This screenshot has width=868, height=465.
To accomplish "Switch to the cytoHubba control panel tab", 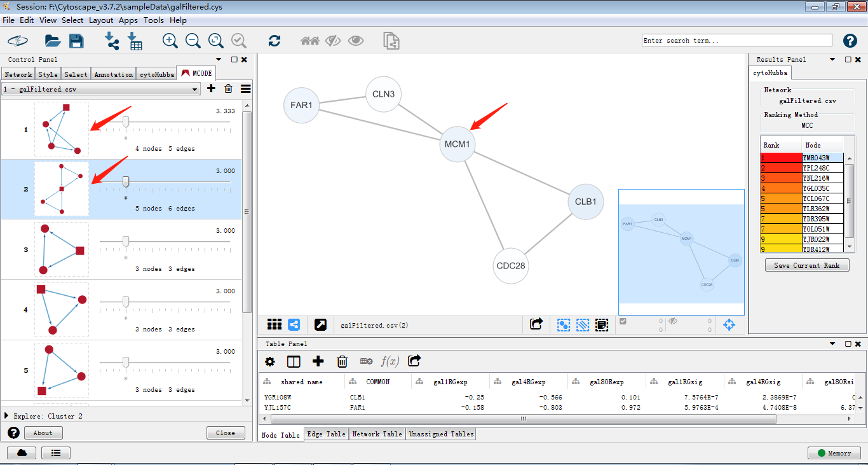I will (157, 74).
